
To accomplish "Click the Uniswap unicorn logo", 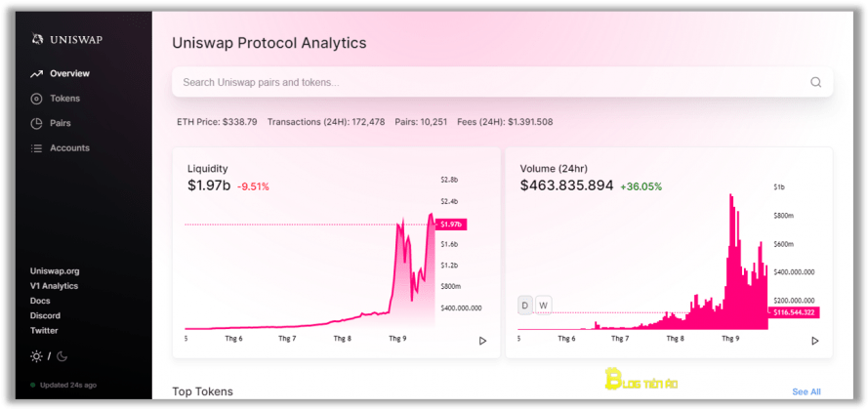I will [36, 39].
